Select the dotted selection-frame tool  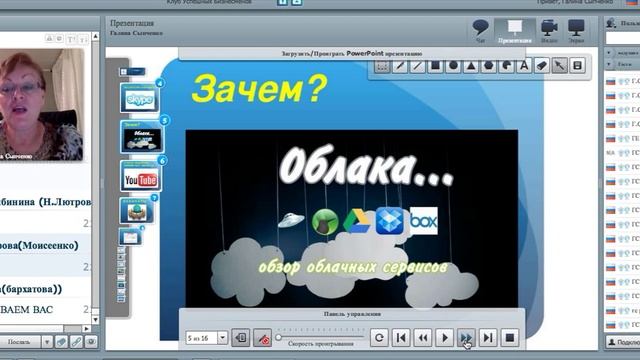(382, 66)
